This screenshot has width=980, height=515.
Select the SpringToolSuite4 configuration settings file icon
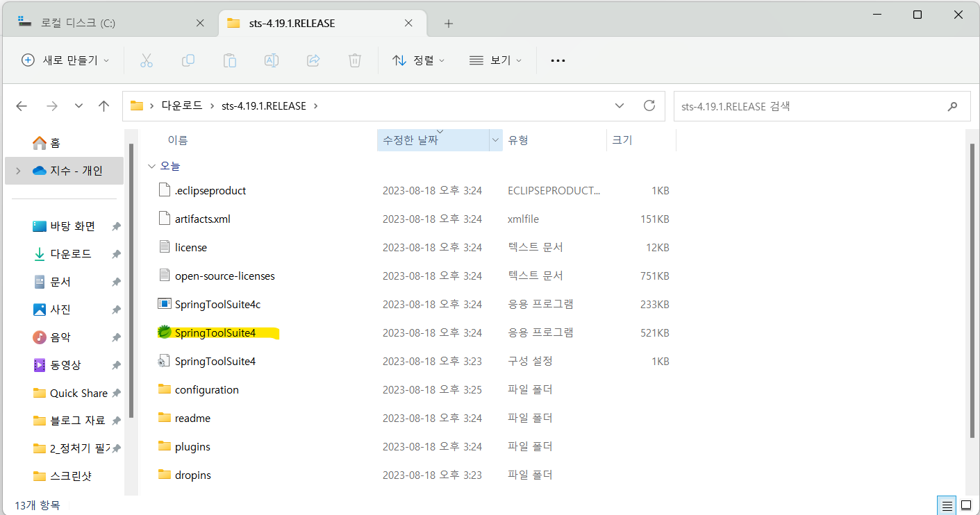coord(164,361)
